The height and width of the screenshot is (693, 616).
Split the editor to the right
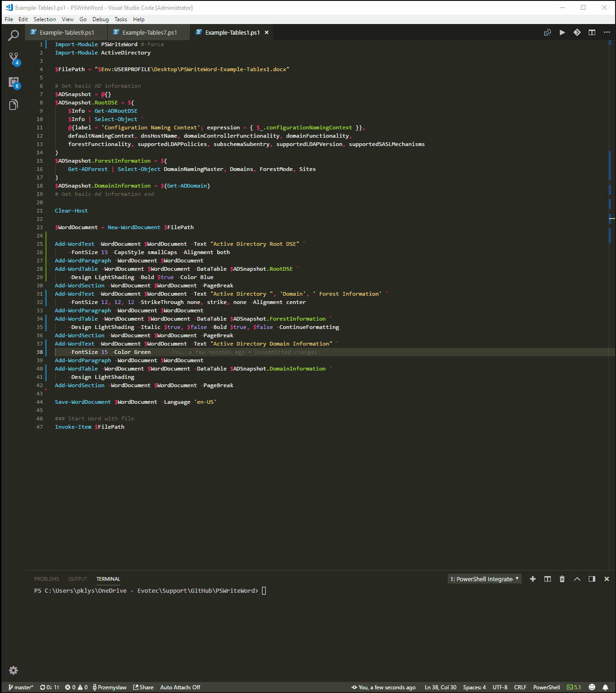point(592,32)
